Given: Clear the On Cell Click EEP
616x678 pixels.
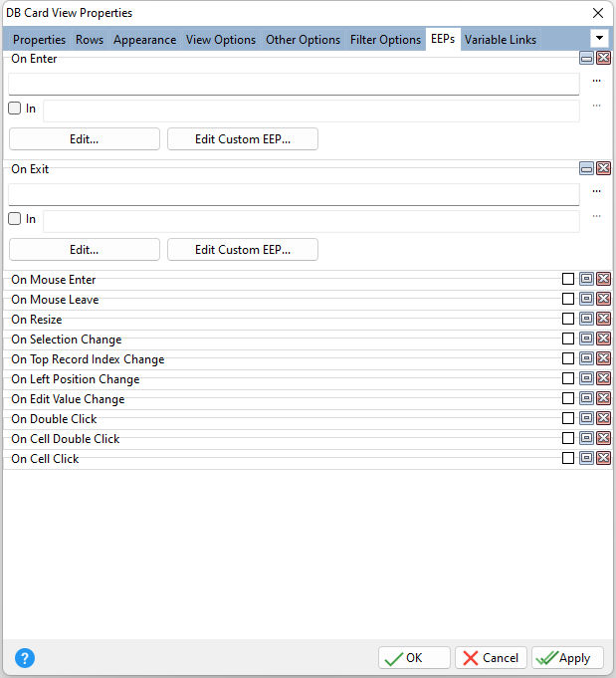Looking at the screenshot, I should pyautogui.click(x=603, y=458).
